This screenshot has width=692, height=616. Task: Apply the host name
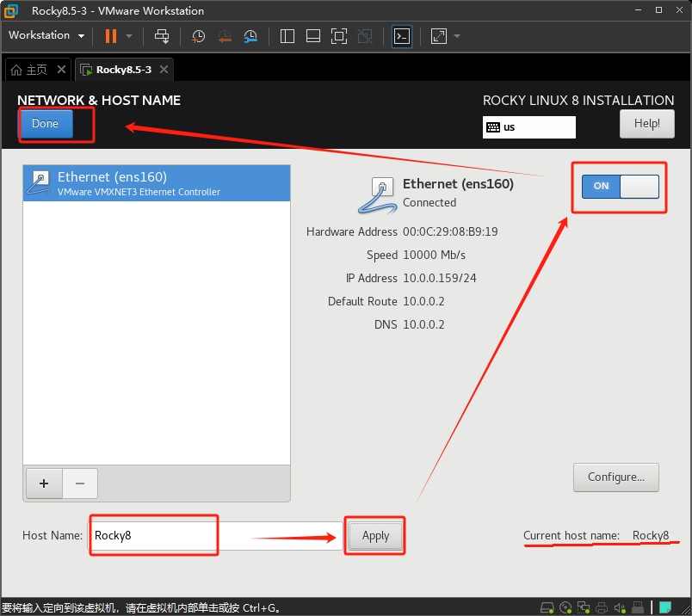[375, 536]
